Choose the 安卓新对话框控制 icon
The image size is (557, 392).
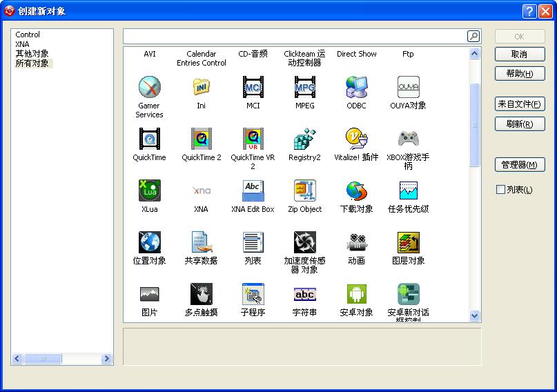click(408, 294)
